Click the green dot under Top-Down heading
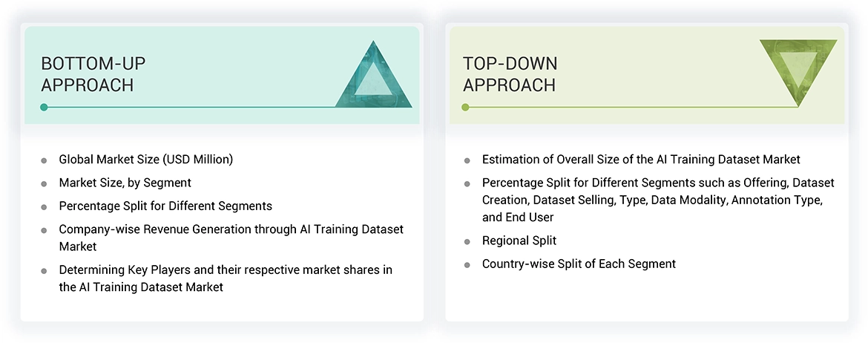Viewport: 868px width, 343px height. click(x=465, y=107)
